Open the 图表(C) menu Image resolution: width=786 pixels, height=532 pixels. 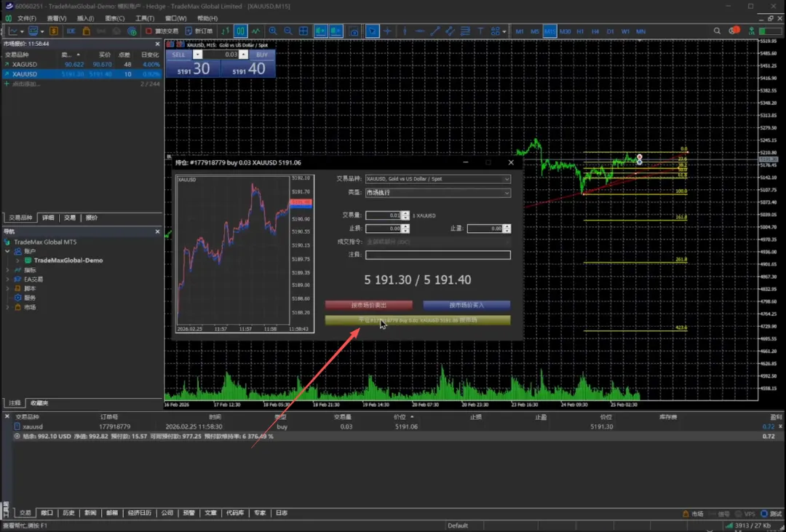click(114, 18)
